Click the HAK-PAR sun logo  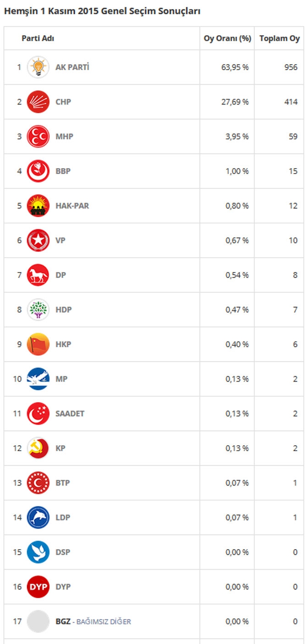(38, 206)
